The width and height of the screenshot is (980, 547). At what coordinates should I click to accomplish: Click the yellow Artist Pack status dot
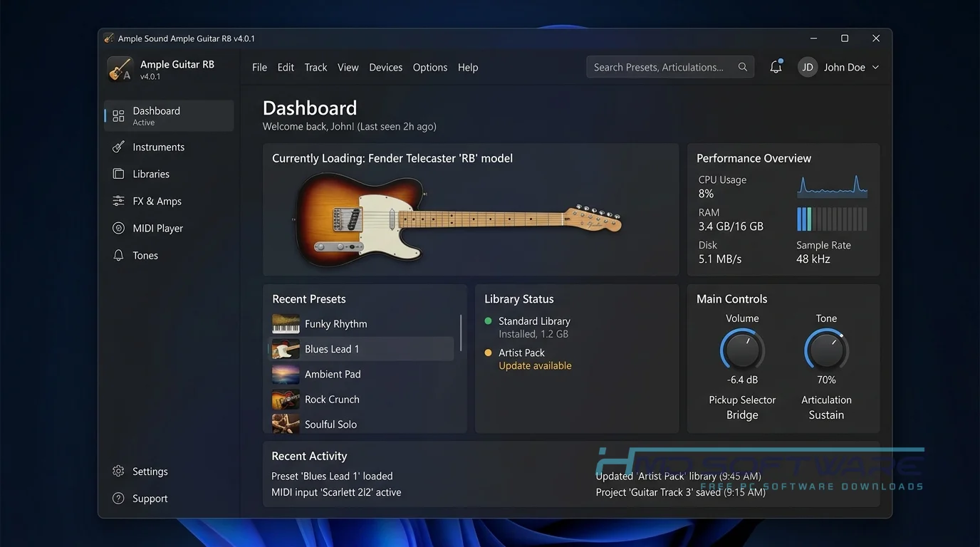tap(488, 352)
